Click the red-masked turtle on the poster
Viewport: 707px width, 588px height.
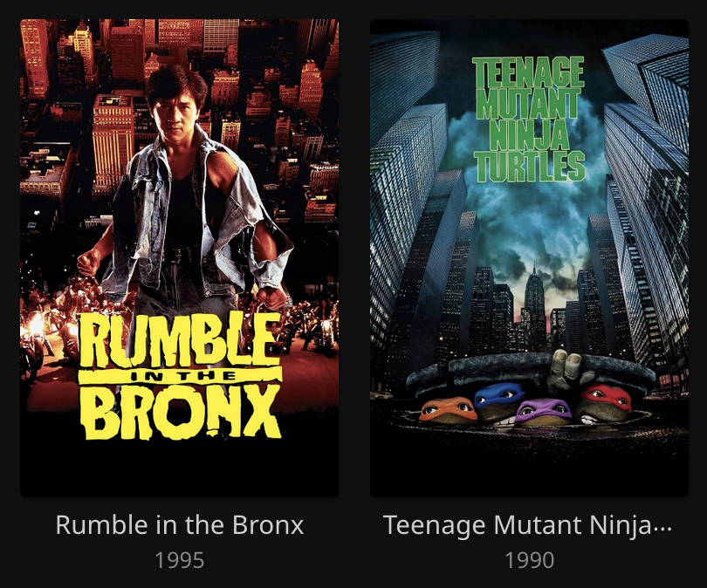point(604,404)
